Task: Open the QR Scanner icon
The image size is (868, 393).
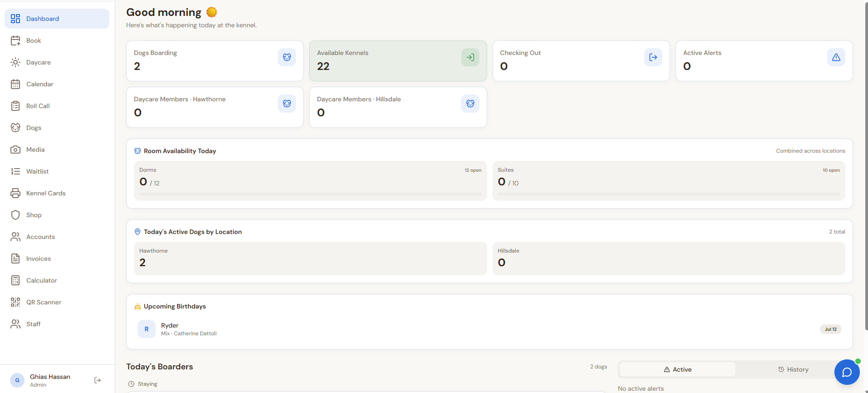Action: pyautogui.click(x=15, y=302)
